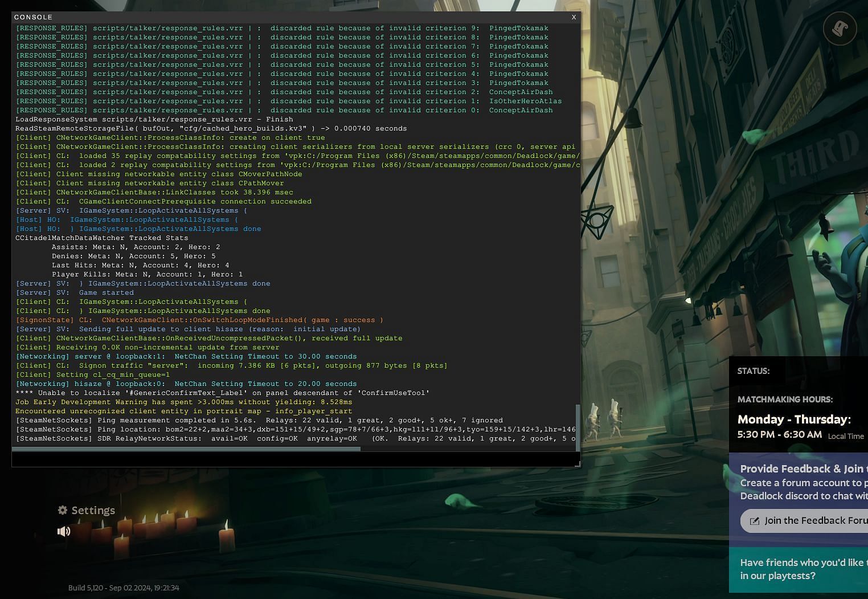Click 'NetChan Setting Timeout to 20.00 seconds' line

[x=186, y=384]
